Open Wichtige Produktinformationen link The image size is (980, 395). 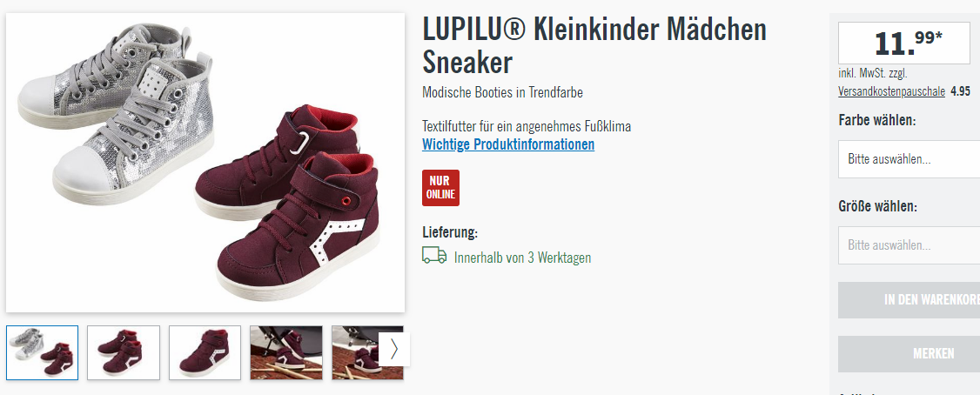click(508, 144)
